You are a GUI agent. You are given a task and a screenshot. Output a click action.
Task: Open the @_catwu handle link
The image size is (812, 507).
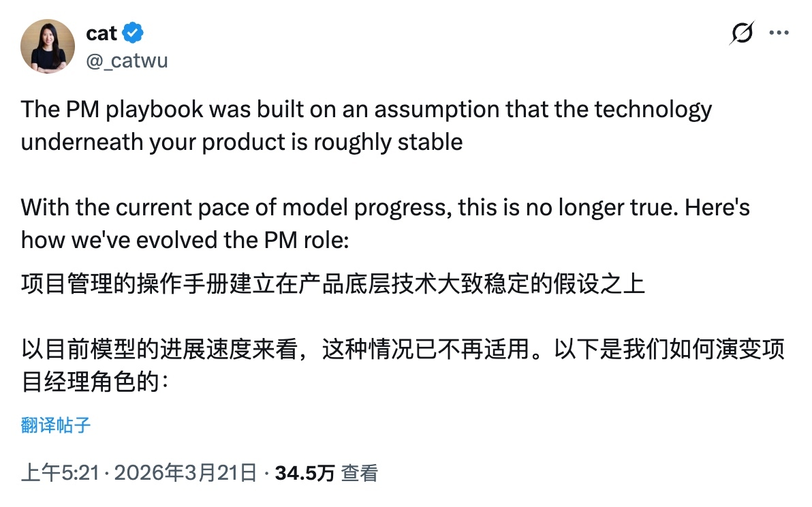(x=127, y=61)
